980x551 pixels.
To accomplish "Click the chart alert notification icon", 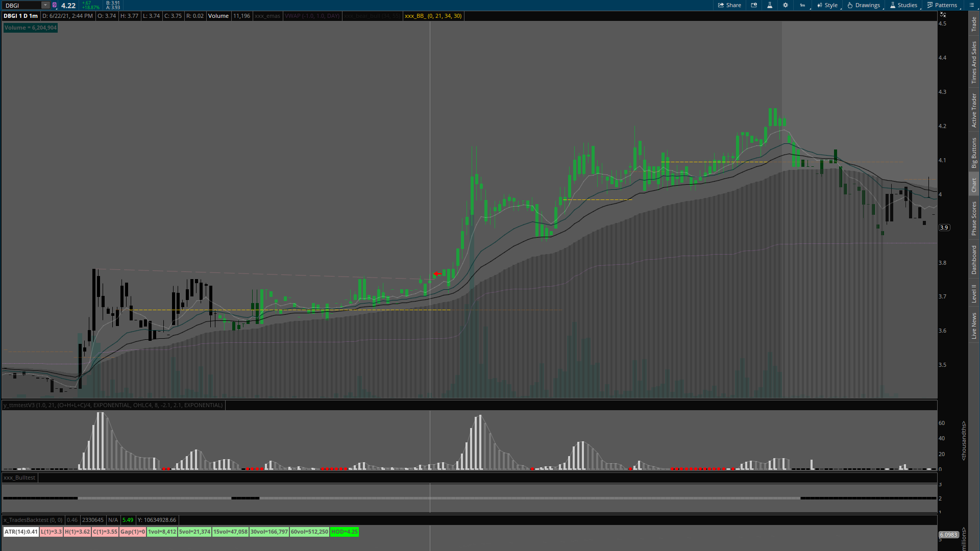I will (x=754, y=5).
